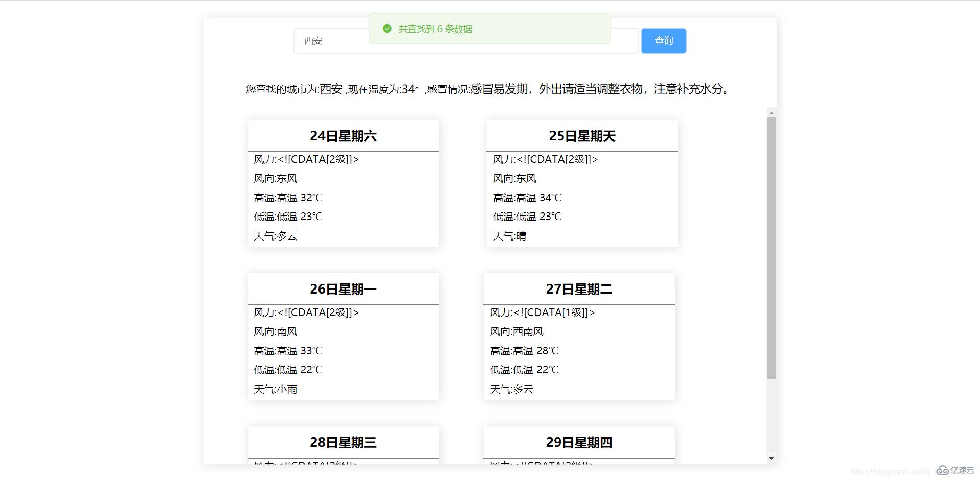The image size is (980, 481).
Task: Click 低温 23℃ in the 24日星期六 card
Action: click(288, 217)
